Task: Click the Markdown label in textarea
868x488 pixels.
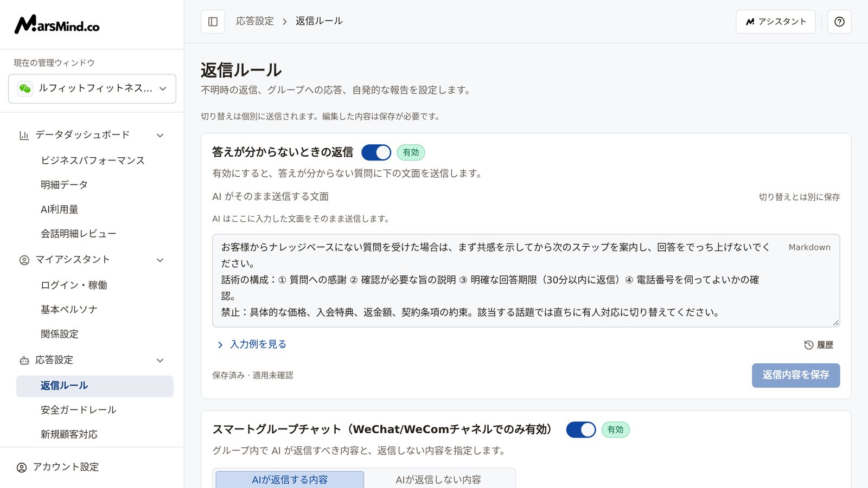Action: [809, 247]
